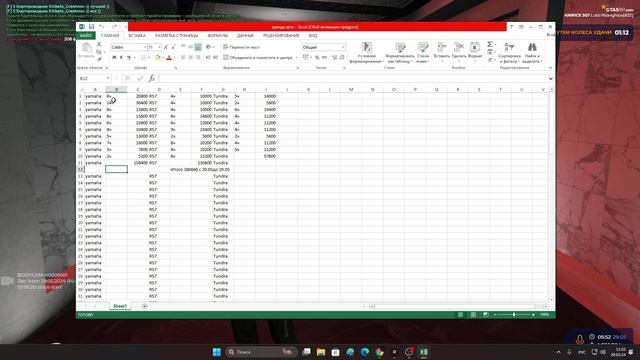The image size is (640, 360).
Task: Click the vertical scrollbar of the sheet
Action: point(552,194)
